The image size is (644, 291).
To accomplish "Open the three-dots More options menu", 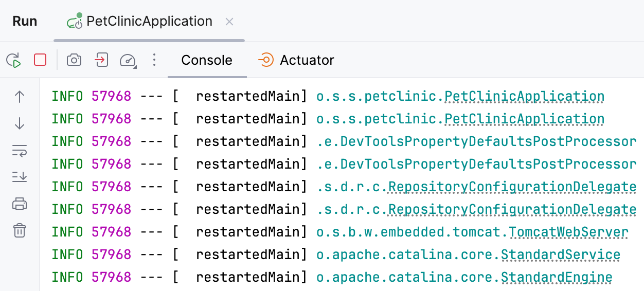I will (154, 60).
